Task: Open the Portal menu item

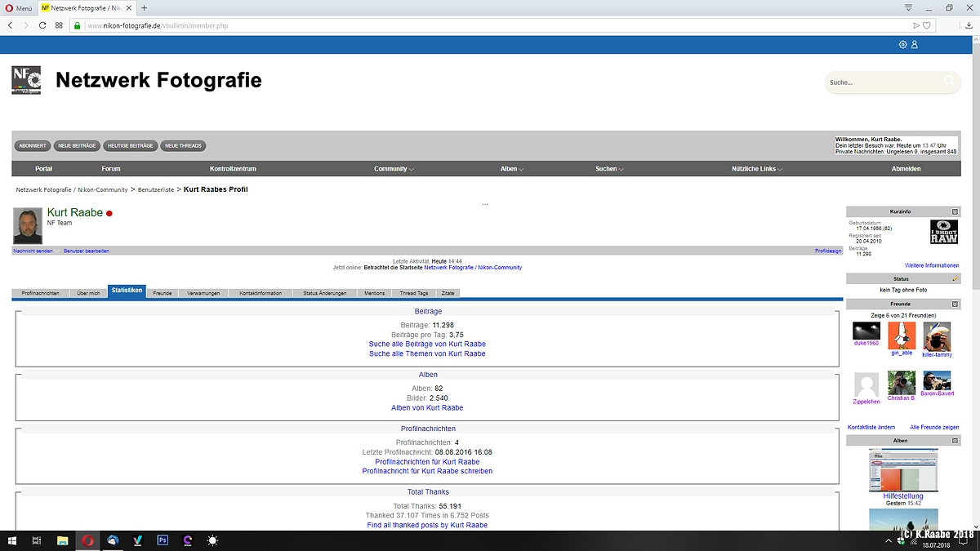Action: pos(44,169)
